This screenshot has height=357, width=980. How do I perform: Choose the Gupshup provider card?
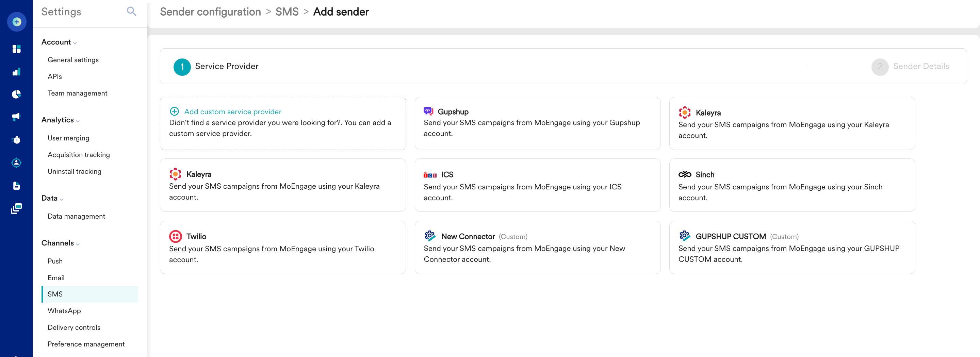[x=537, y=123]
